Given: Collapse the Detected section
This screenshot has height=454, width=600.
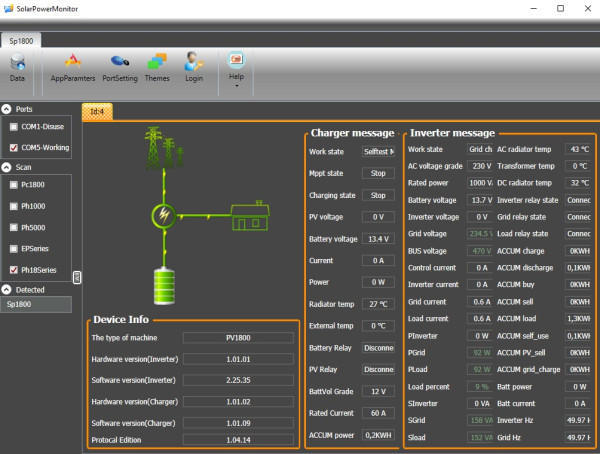Looking at the screenshot, I should [7, 289].
